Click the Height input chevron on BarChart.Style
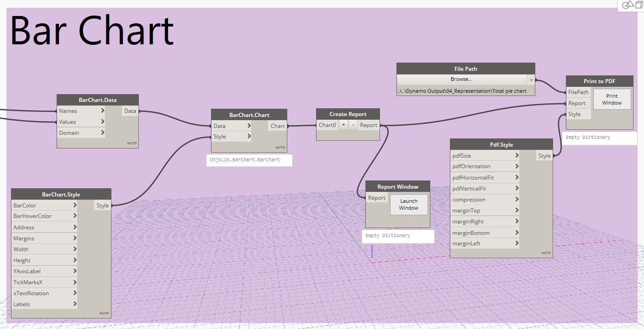 point(75,260)
